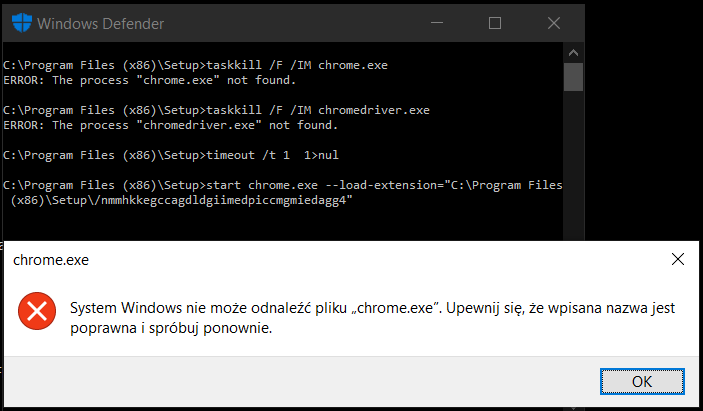
Task: Maximize the Windows Defender console window
Action: coord(495,23)
